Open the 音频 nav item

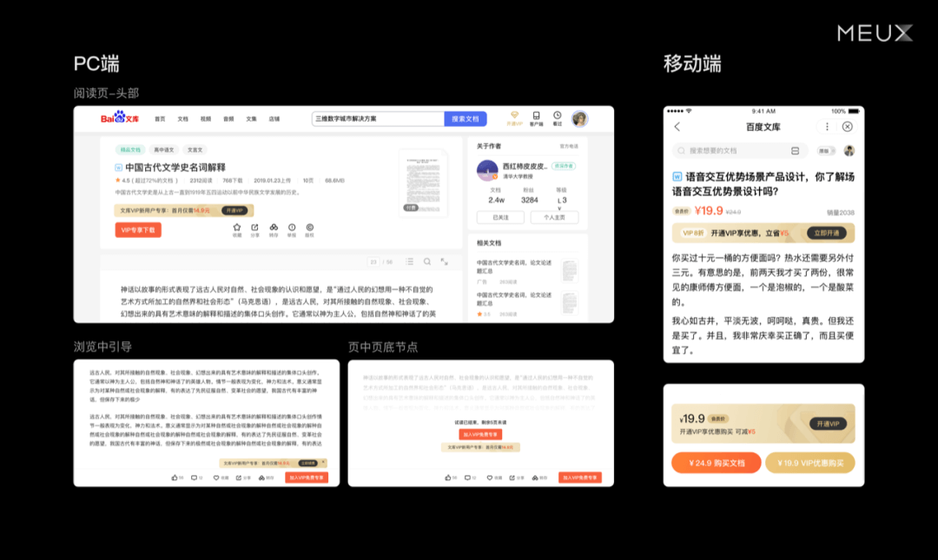(x=228, y=119)
